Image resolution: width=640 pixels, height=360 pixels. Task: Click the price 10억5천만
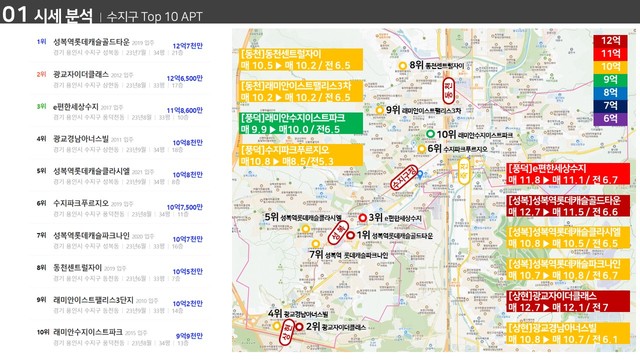coord(187,271)
